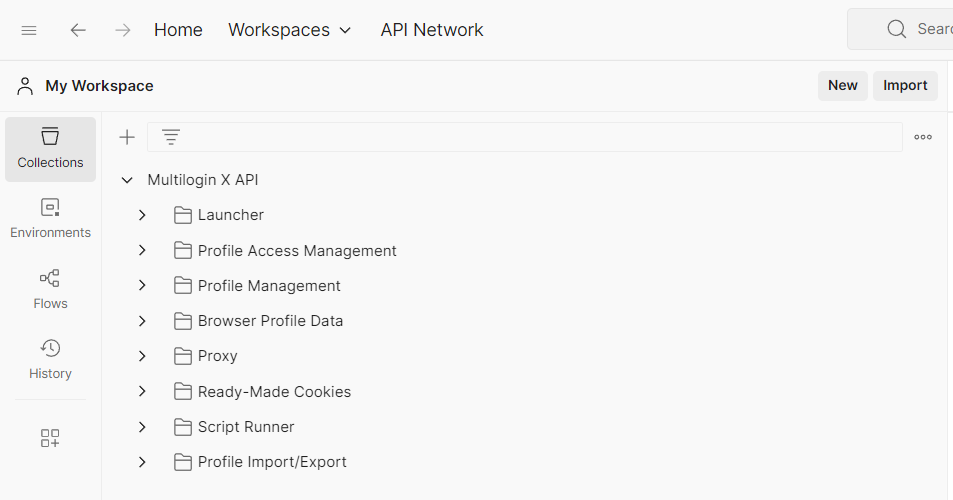953x500 pixels.
Task: Expand the Script Runner chevron
Action: 142,427
